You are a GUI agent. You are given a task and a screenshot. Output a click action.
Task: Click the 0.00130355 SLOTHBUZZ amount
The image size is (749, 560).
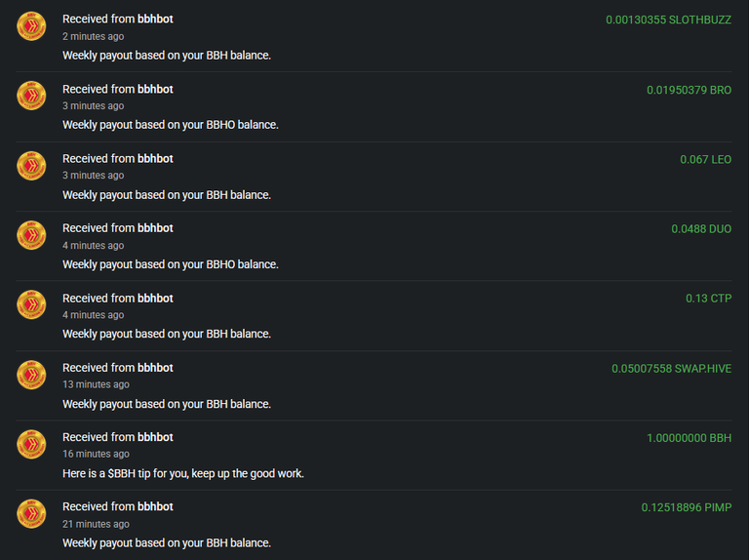(x=668, y=20)
